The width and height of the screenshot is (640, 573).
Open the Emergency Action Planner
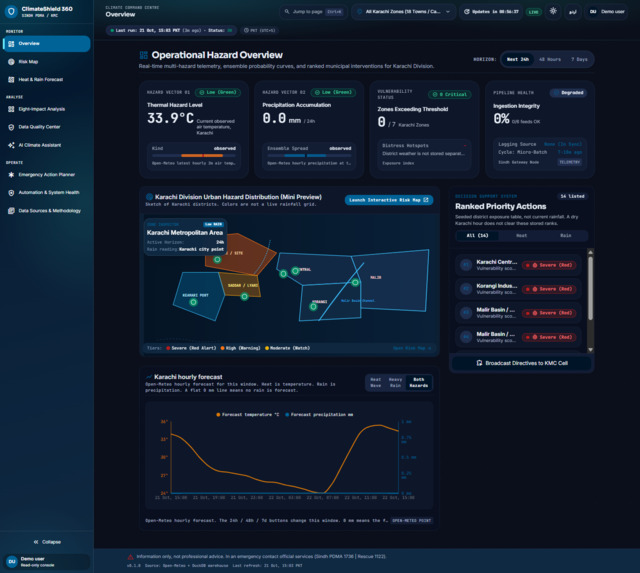(47, 175)
